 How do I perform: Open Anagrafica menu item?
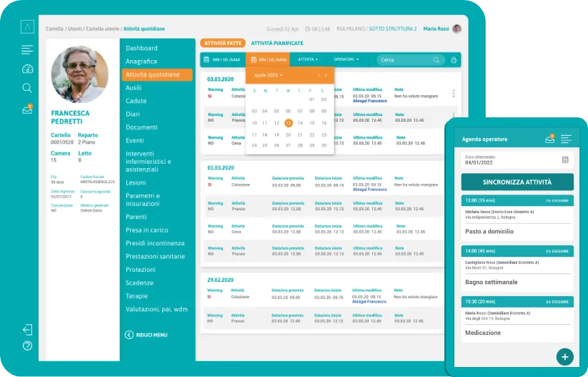pyautogui.click(x=141, y=62)
